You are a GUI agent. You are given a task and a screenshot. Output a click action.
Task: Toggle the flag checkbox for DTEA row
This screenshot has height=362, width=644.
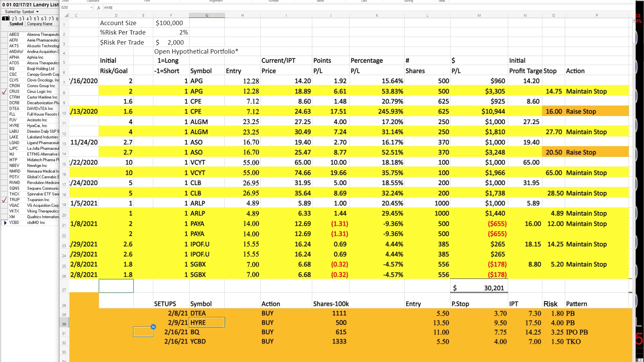coord(4,109)
